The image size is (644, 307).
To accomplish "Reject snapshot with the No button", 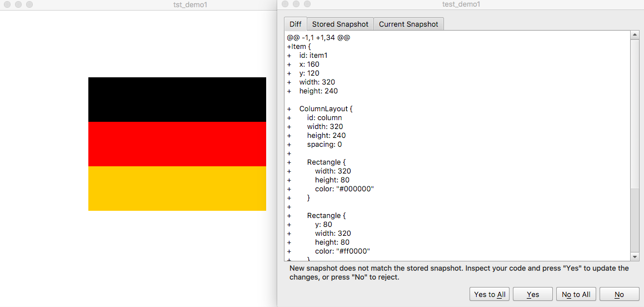I will tap(620, 294).
